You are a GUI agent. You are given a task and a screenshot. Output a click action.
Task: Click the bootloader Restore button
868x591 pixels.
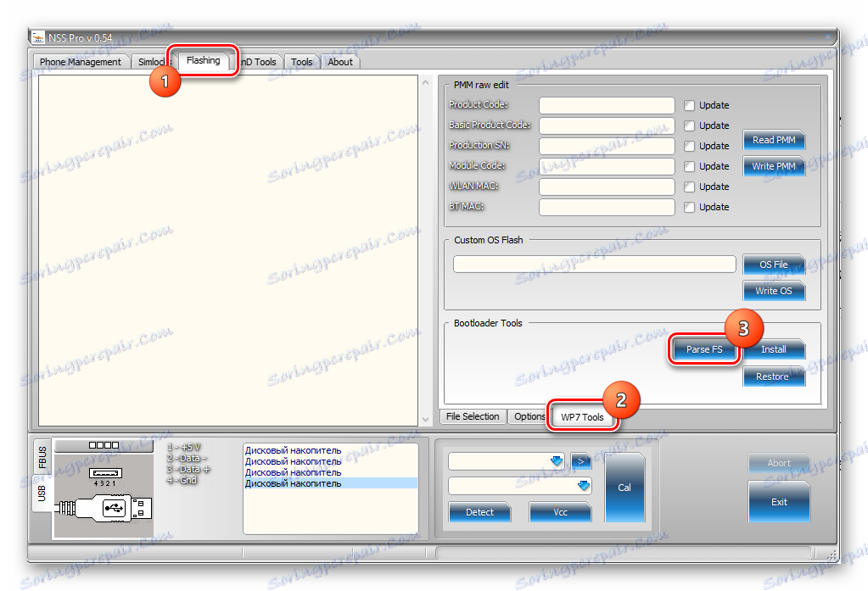tap(774, 376)
